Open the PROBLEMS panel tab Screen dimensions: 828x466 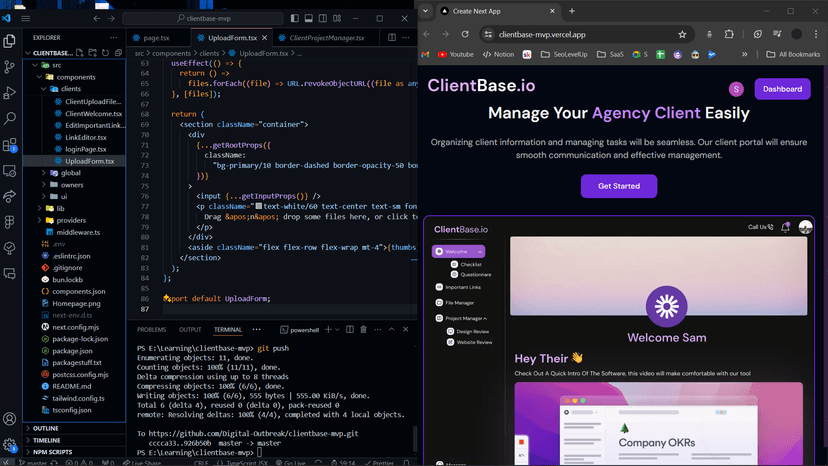coord(152,330)
